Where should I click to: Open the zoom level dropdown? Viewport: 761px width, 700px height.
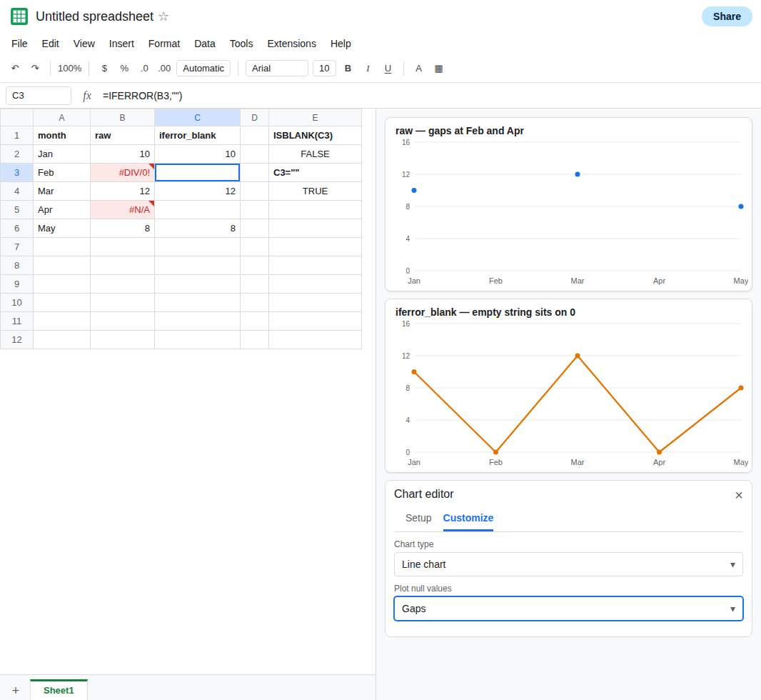[69, 69]
